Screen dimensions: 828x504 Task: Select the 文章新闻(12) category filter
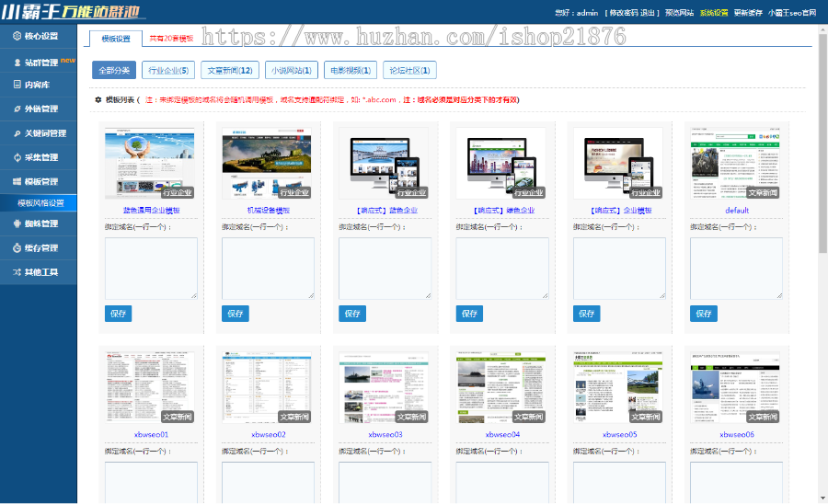[x=230, y=70]
